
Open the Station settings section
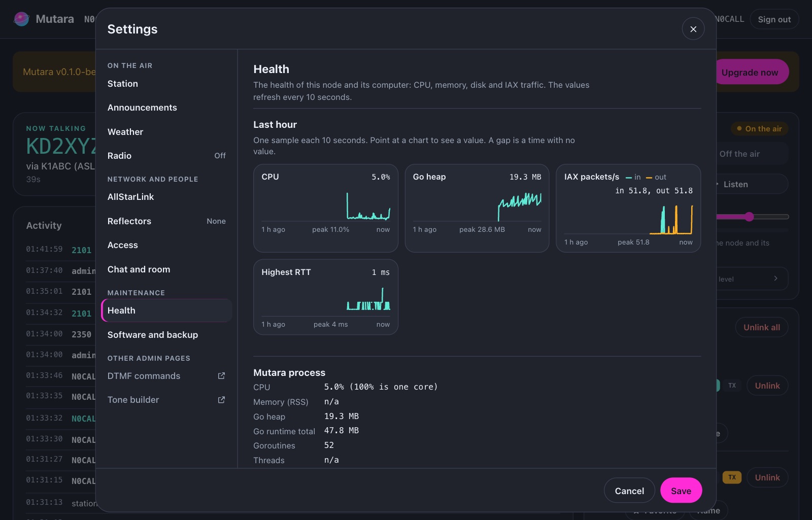pos(166,84)
